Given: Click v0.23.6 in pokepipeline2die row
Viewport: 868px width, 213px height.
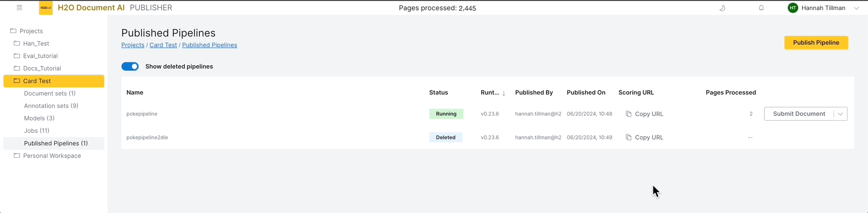Looking at the screenshot, I should point(490,137).
